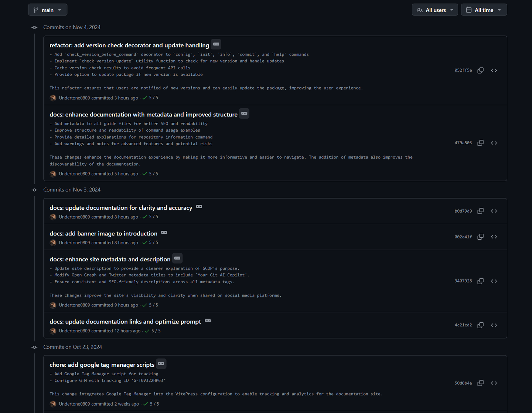Open the All time date filter
The height and width of the screenshot is (413, 532).
[x=484, y=10]
